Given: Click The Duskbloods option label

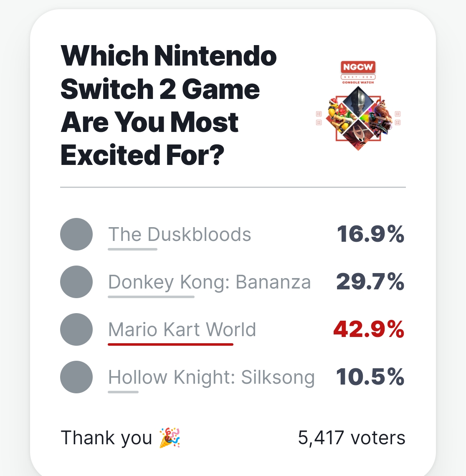Looking at the screenshot, I should click(x=180, y=234).
